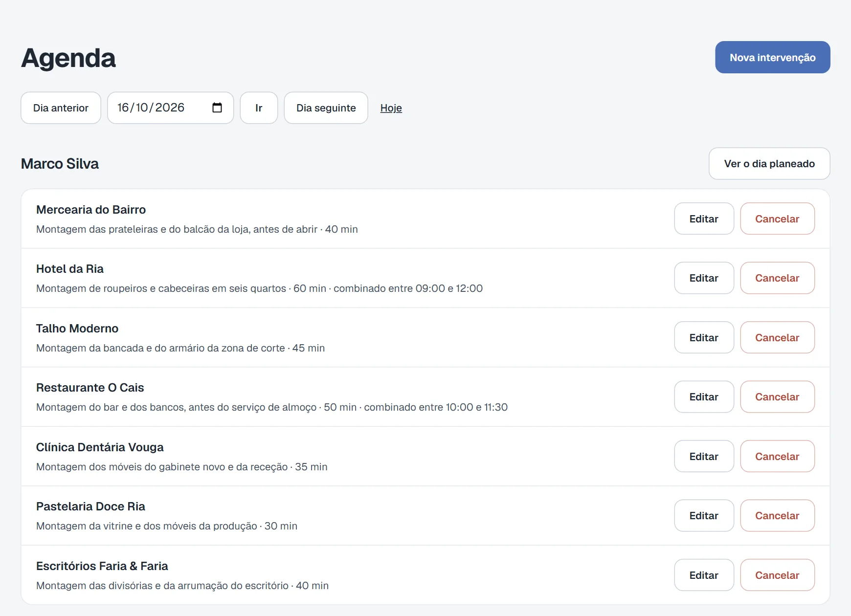
Task: Cancel the Clínica Dentária Vouga intervention
Action: coord(777,456)
